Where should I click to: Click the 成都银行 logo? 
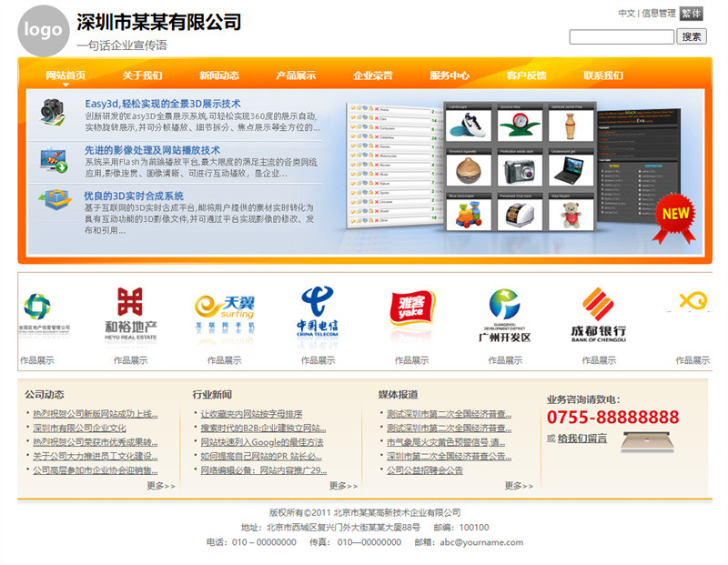[x=599, y=315]
